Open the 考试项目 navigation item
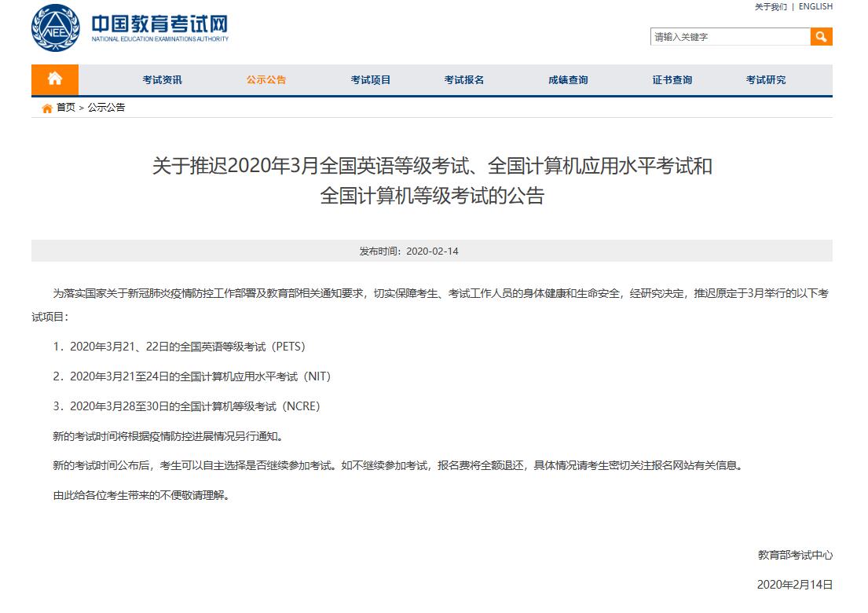The height and width of the screenshot is (613, 868). point(371,80)
